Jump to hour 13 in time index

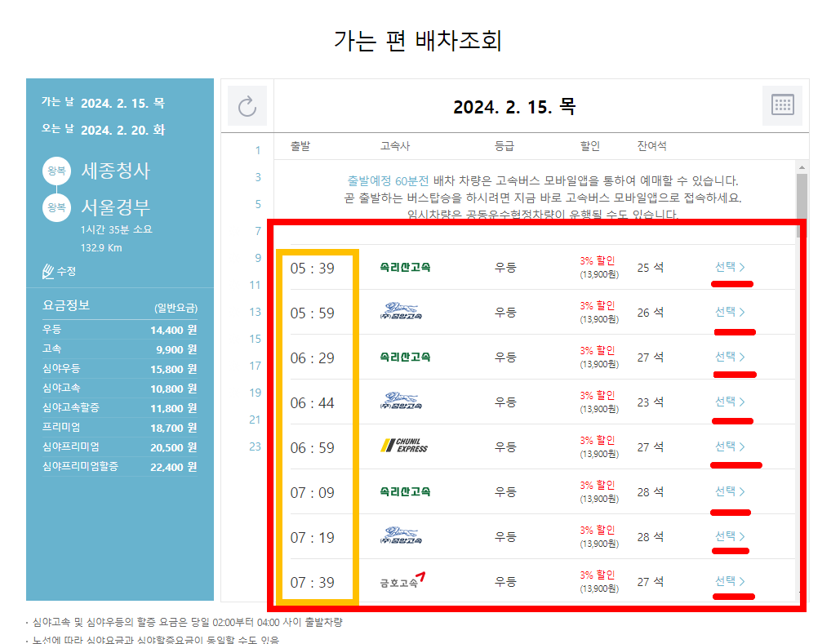[x=255, y=312]
